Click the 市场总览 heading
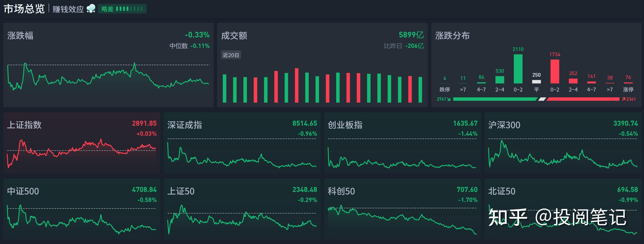The height and width of the screenshot is (244, 644). click(x=24, y=9)
